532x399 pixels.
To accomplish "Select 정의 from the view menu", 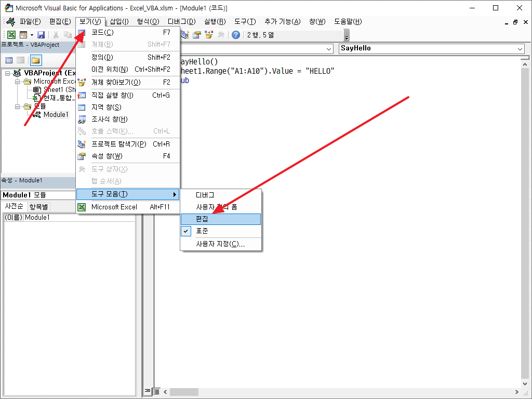I will 128,57.
